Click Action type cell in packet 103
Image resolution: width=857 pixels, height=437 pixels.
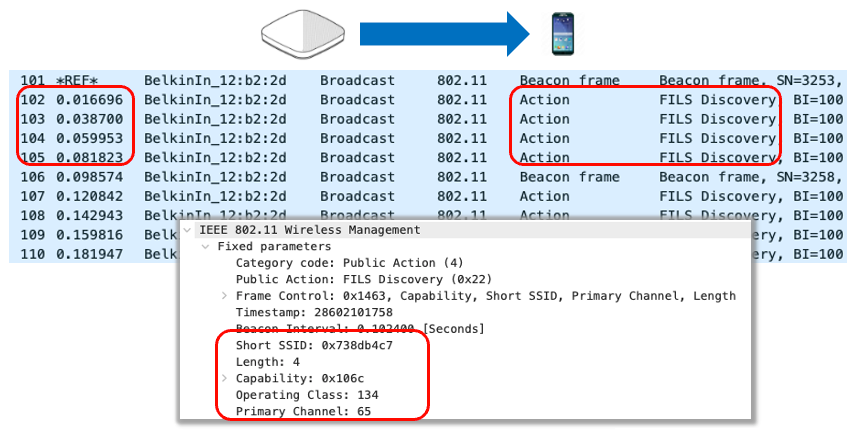pos(544,119)
